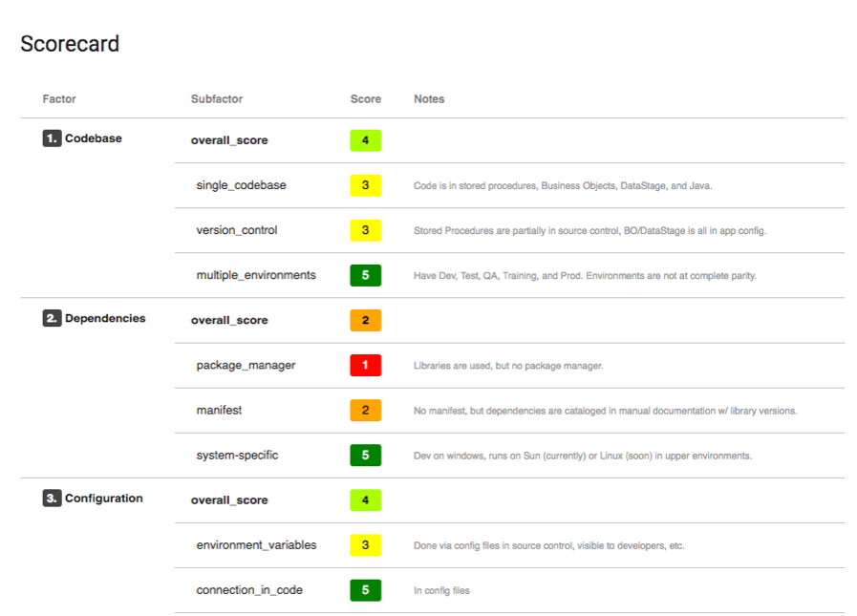Select the system-specific subfactor

[237, 455]
